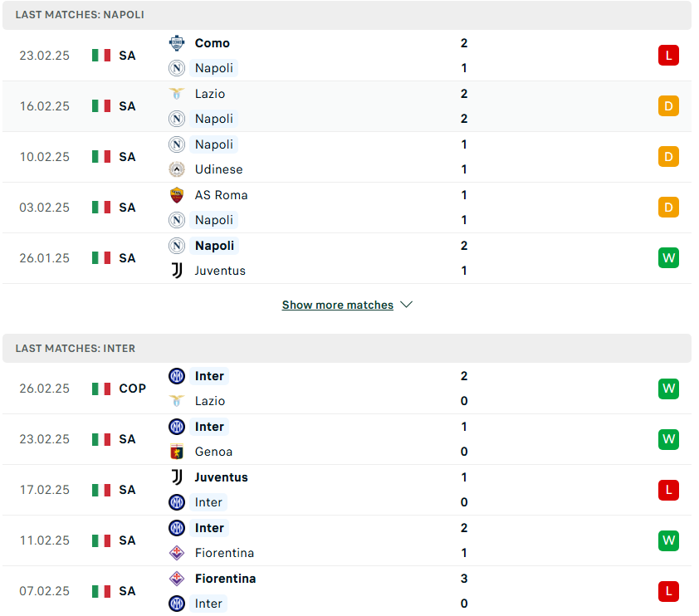699x616 pixels.
Task: Click the AS Roma crest icon
Action: [177, 195]
